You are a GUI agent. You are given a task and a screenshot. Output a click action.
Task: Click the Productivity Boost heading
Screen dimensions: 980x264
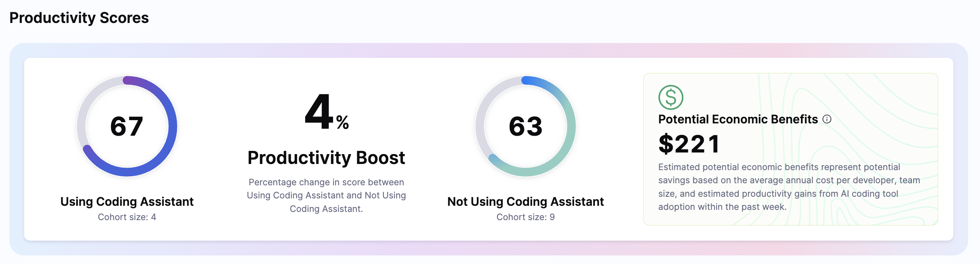tap(326, 158)
